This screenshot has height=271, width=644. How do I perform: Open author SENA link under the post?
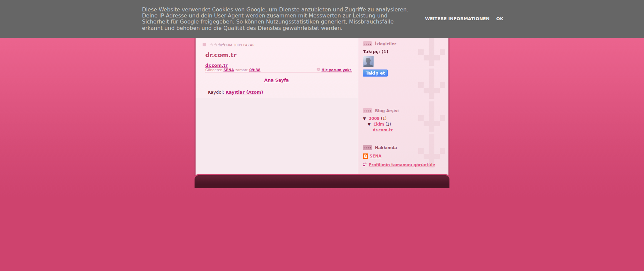(229, 70)
